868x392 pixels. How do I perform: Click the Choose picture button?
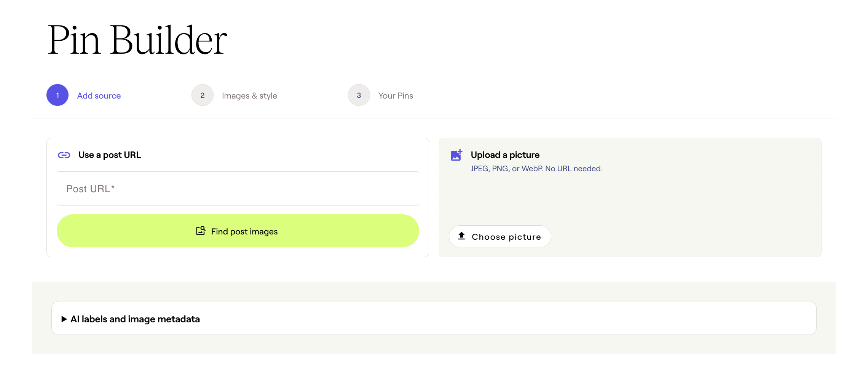coord(500,236)
